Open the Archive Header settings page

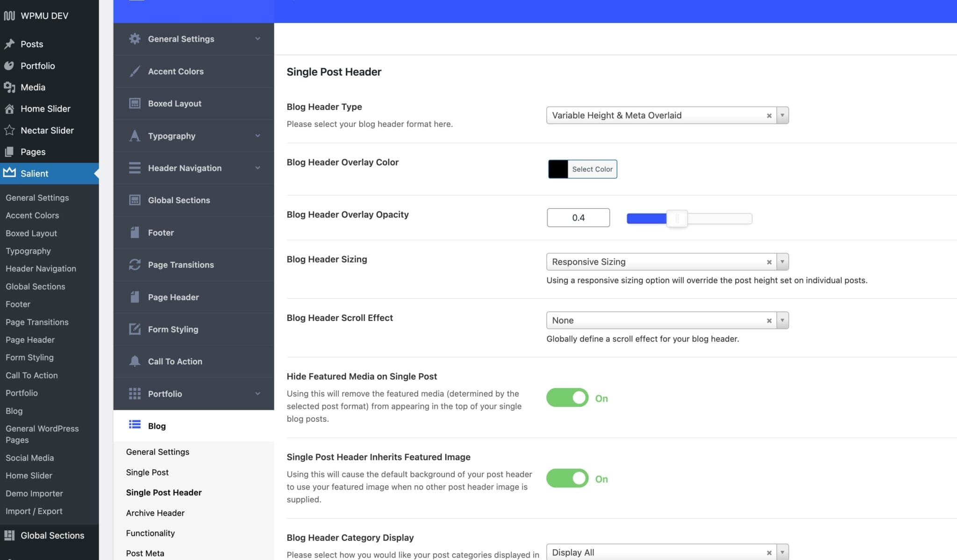[x=155, y=512]
